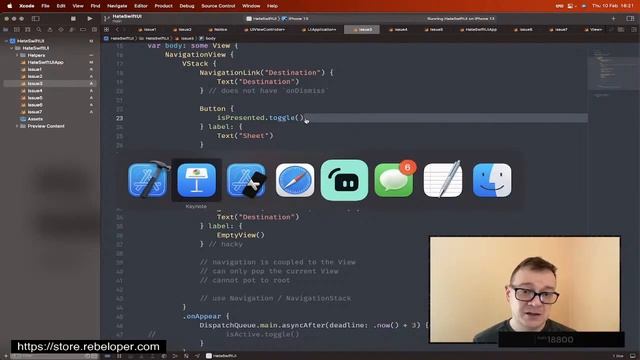Show the project navigator

pos(6,29)
